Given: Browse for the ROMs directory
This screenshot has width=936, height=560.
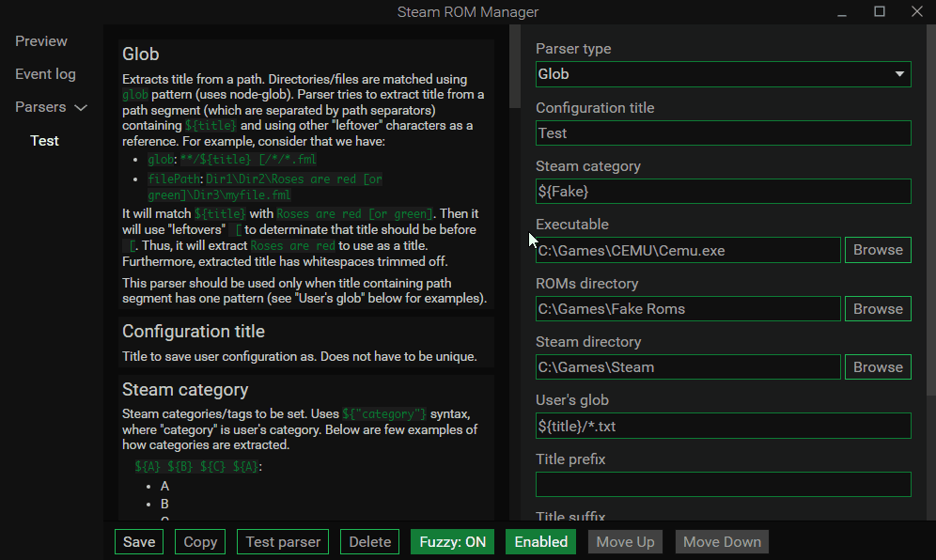Looking at the screenshot, I should click(x=878, y=308).
